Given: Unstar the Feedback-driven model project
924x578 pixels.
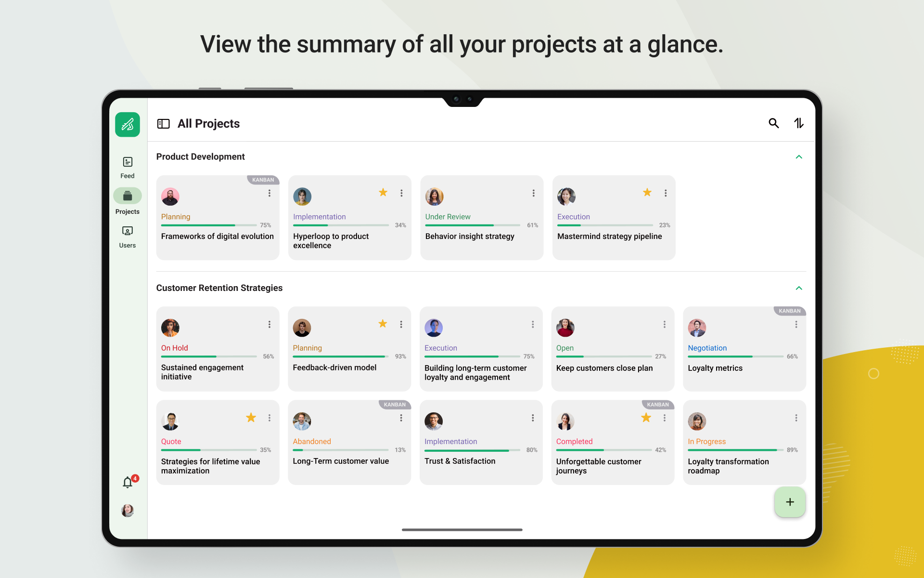Looking at the screenshot, I should click(x=383, y=324).
